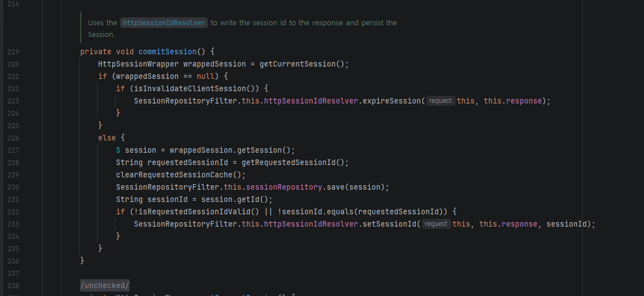Click the setSessionId method call
The height and width of the screenshot is (296, 644).
[x=390, y=224]
